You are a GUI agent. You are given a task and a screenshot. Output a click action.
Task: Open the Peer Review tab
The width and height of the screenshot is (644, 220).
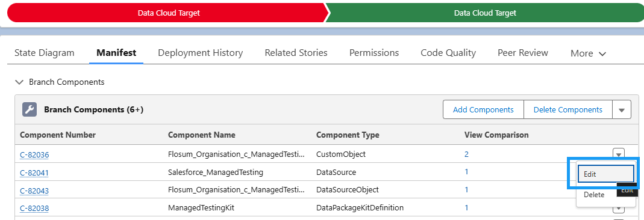[x=523, y=53]
